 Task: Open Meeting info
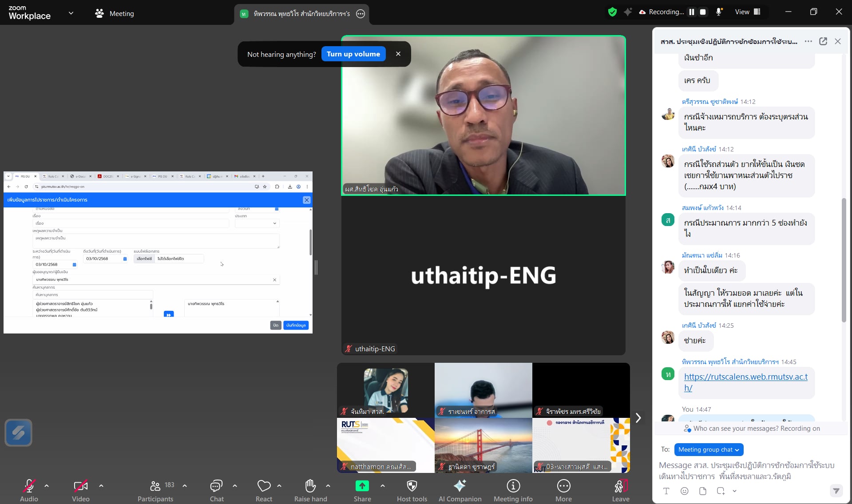click(x=513, y=490)
